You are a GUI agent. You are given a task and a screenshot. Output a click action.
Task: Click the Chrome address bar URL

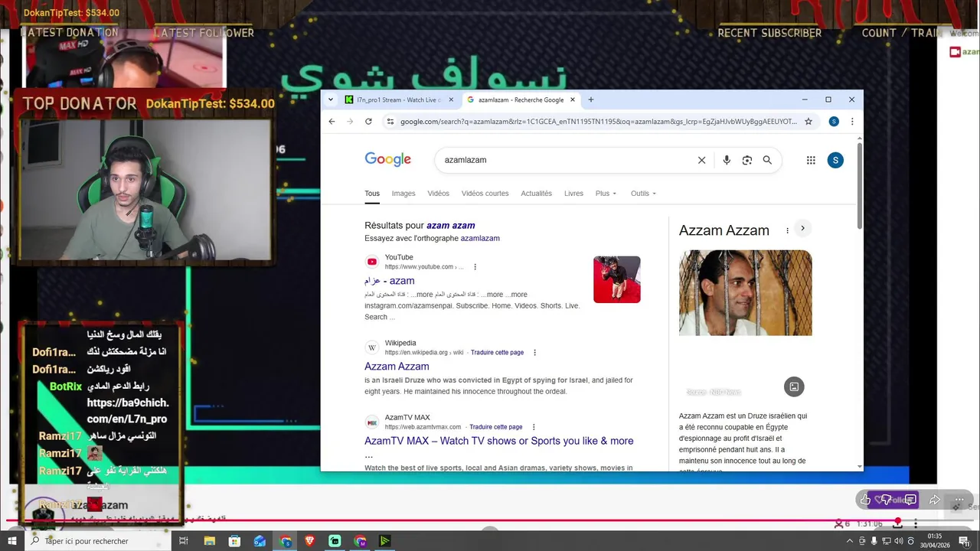598,122
